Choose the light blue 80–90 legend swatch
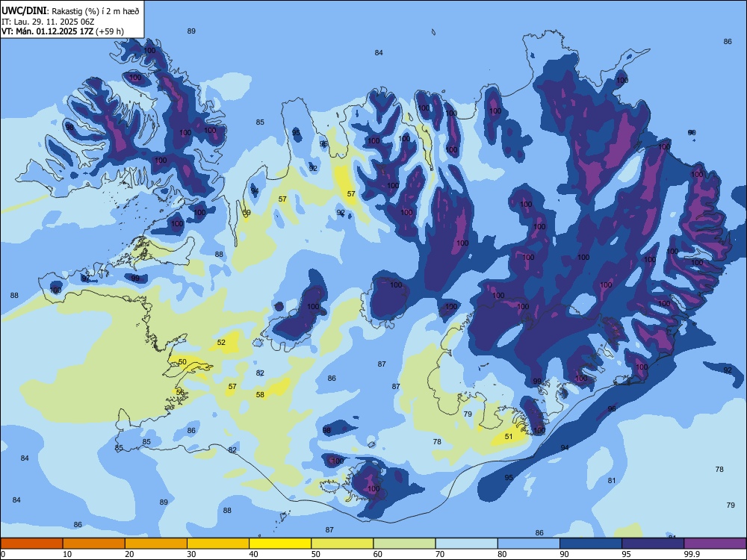 click(529, 544)
